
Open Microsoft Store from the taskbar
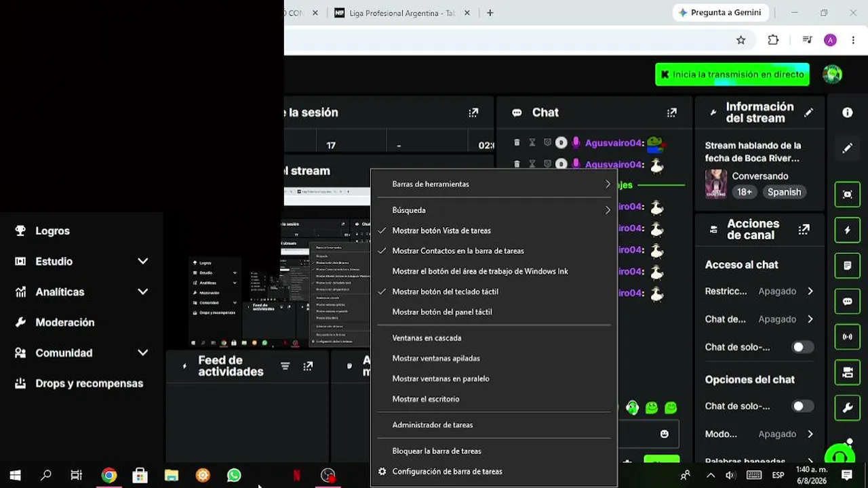140,475
